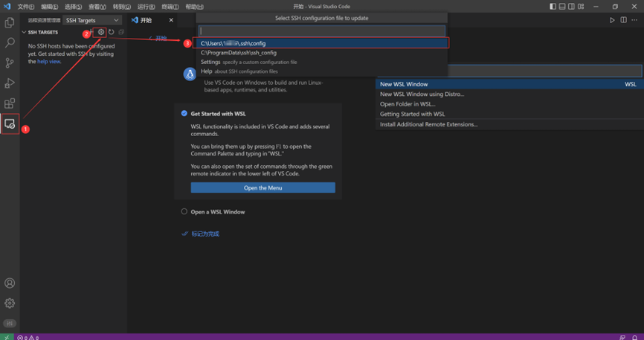Open the Accounts menu icon

pos(10,283)
